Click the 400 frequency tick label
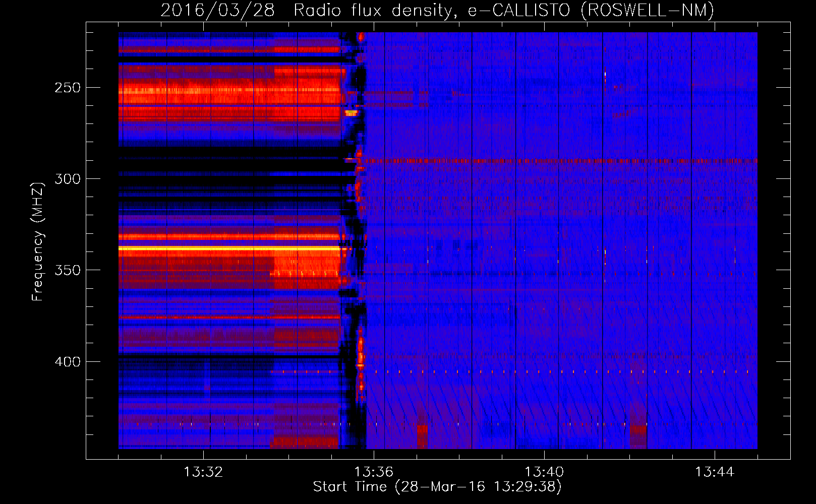The height and width of the screenshot is (504, 816). (x=68, y=362)
